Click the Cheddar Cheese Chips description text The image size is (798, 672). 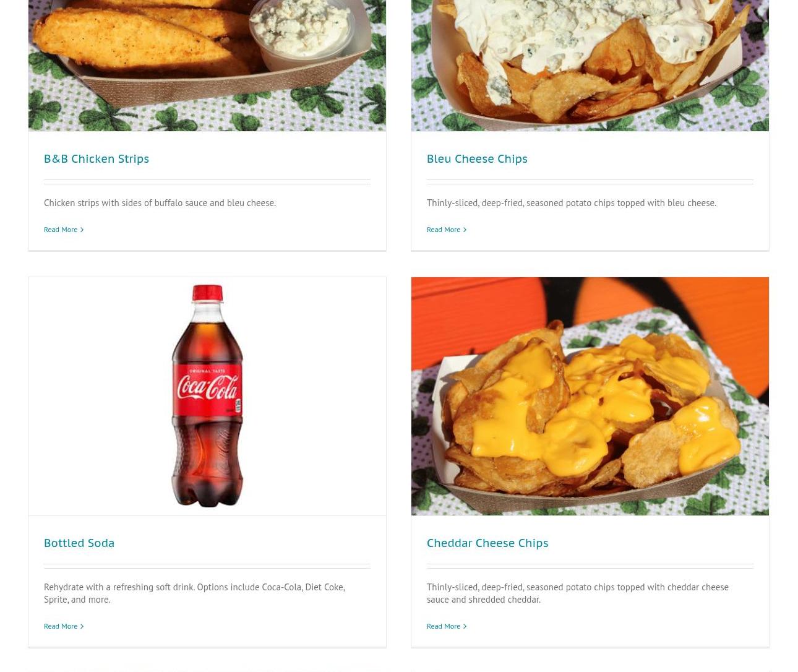tap(578, 593)
